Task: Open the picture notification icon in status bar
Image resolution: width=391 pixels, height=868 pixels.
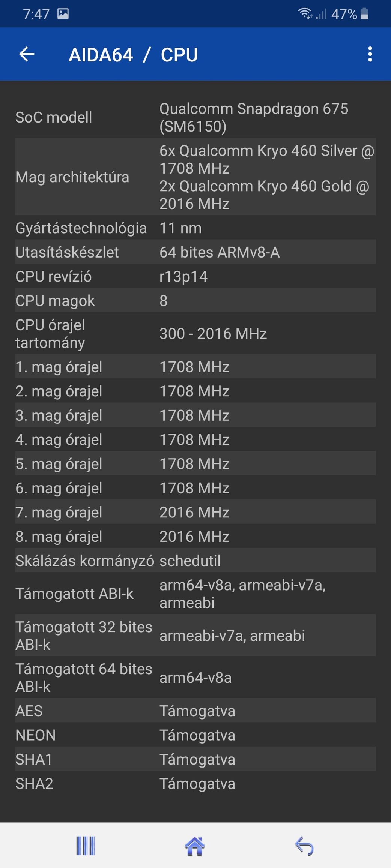Action: point(63,14)
